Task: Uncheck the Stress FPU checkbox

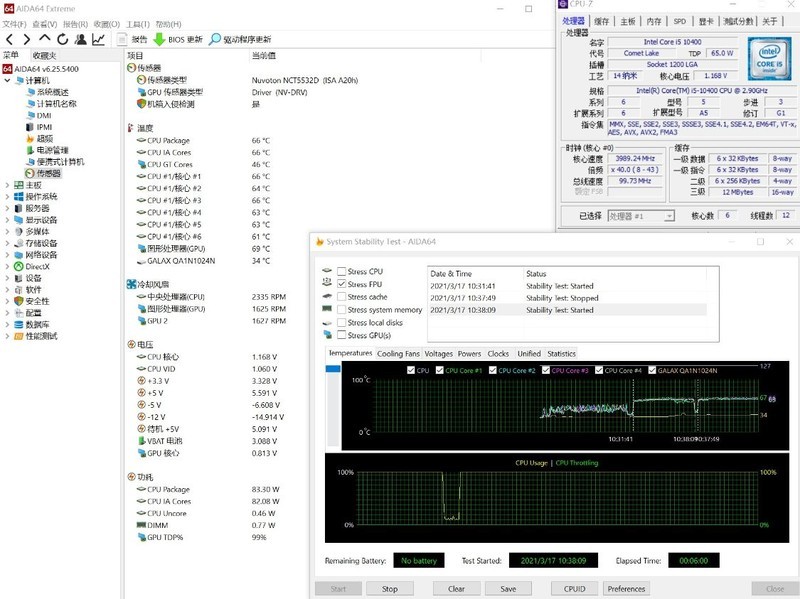Action: coord(342,284)
